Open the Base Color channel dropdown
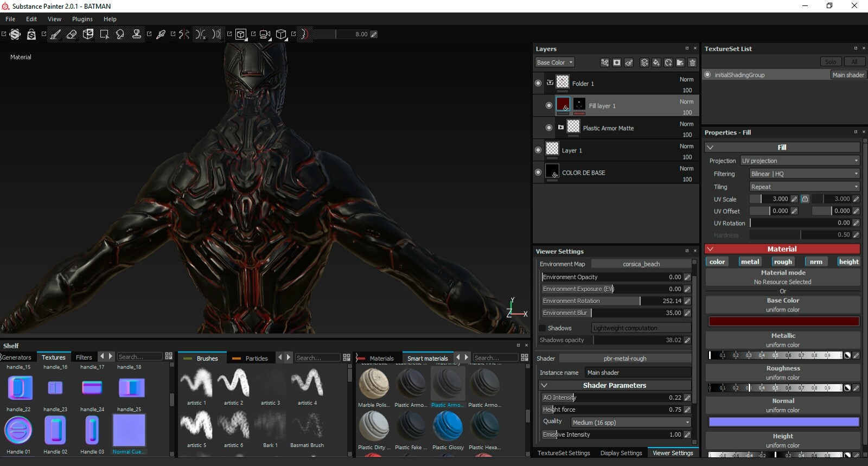This screenshot has height=466, width=868. click(554, 62)
